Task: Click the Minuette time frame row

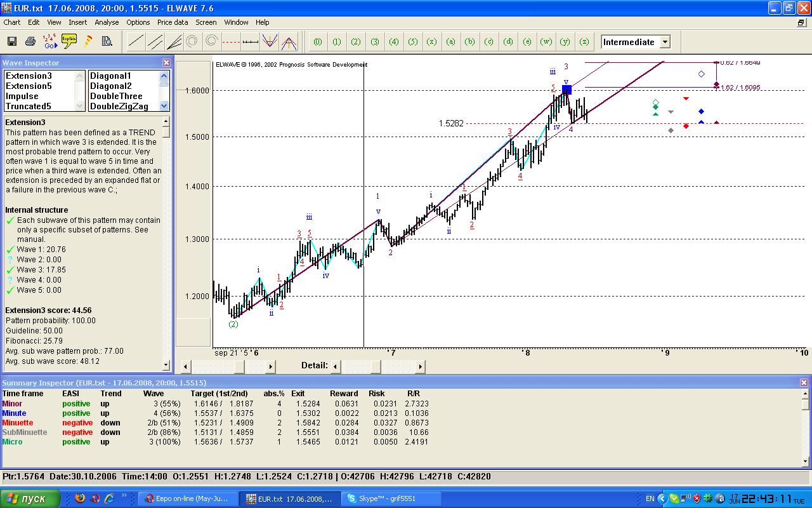Action: (215, 422)
